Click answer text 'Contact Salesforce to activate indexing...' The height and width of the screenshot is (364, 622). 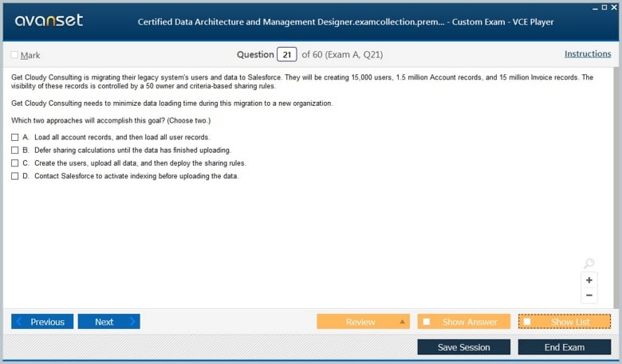click(x=136, y=176)
